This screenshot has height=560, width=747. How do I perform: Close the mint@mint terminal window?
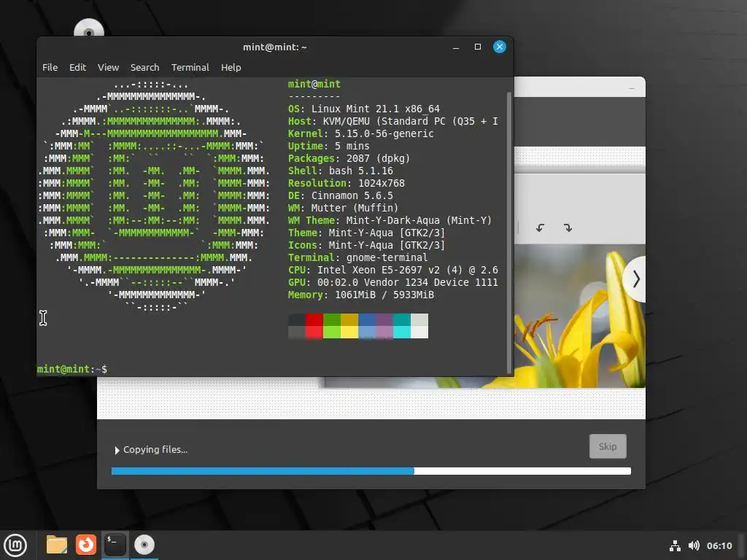[499, 47]
